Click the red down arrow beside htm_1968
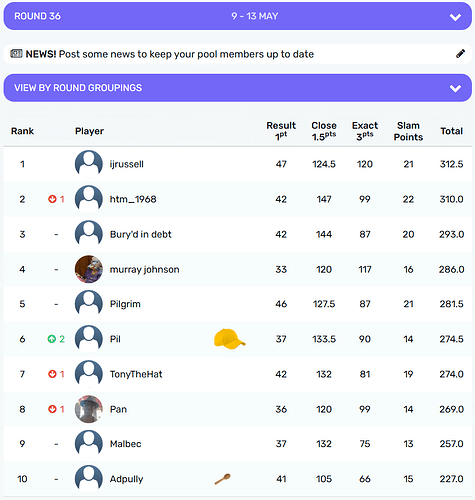475x500 pixels. click(x=52, y=199)
